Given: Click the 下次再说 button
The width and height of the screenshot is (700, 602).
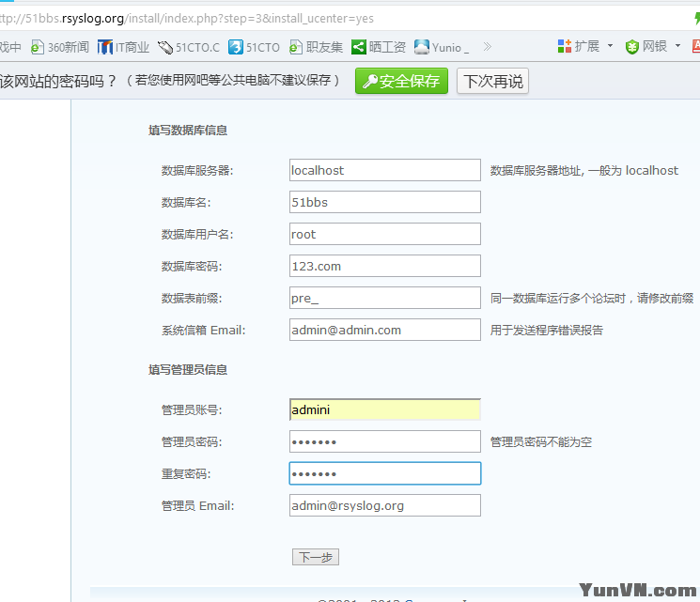Looking at the screenshot, I should click(492, 81).
